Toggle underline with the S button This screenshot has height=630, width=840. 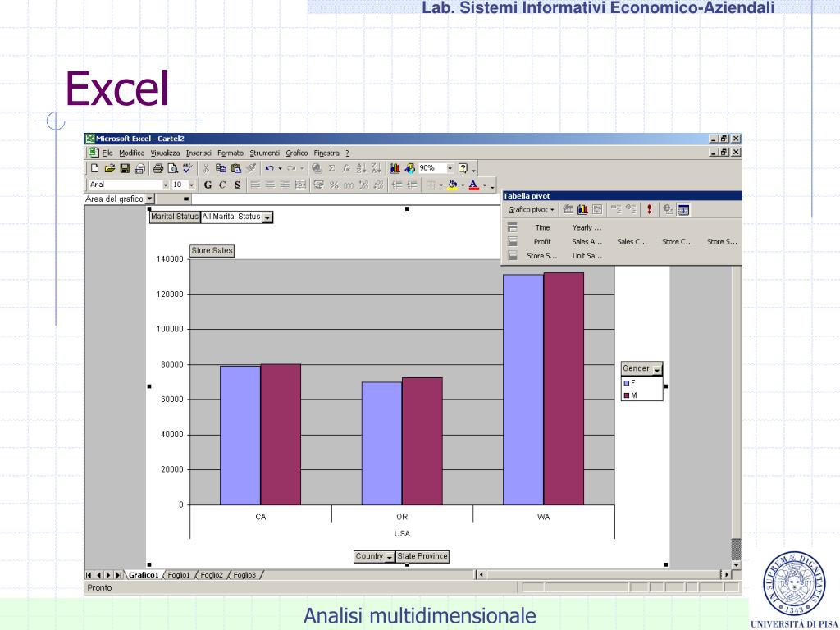(x=237, y=185)
